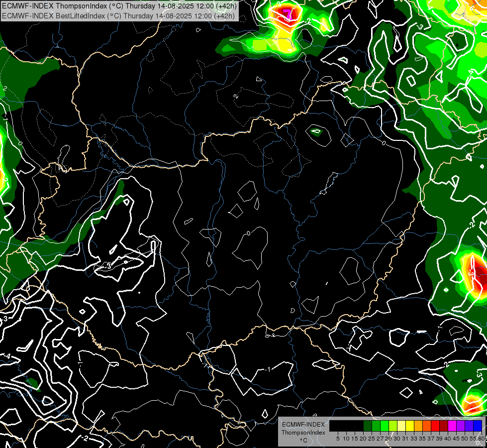Select the yellow-green legend swatch for 29-30
This screenshot has height=448, width=487.
click(x=393, y=426)
